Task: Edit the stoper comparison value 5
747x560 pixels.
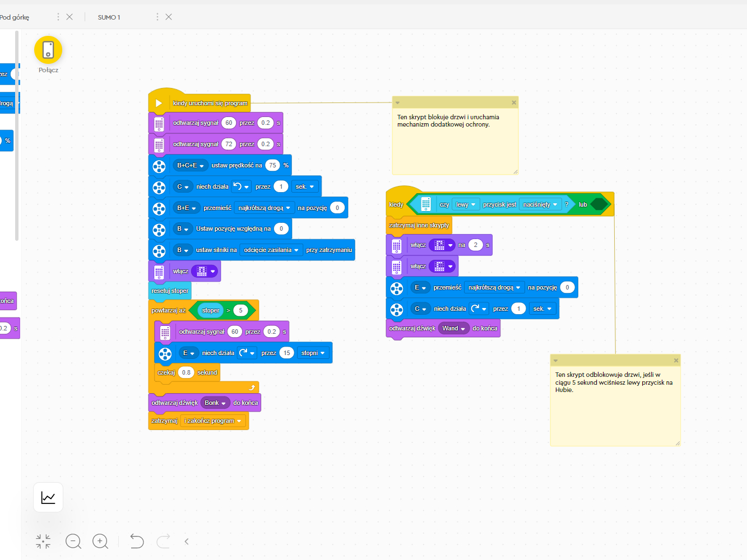Action: click(x=240, y=310)
